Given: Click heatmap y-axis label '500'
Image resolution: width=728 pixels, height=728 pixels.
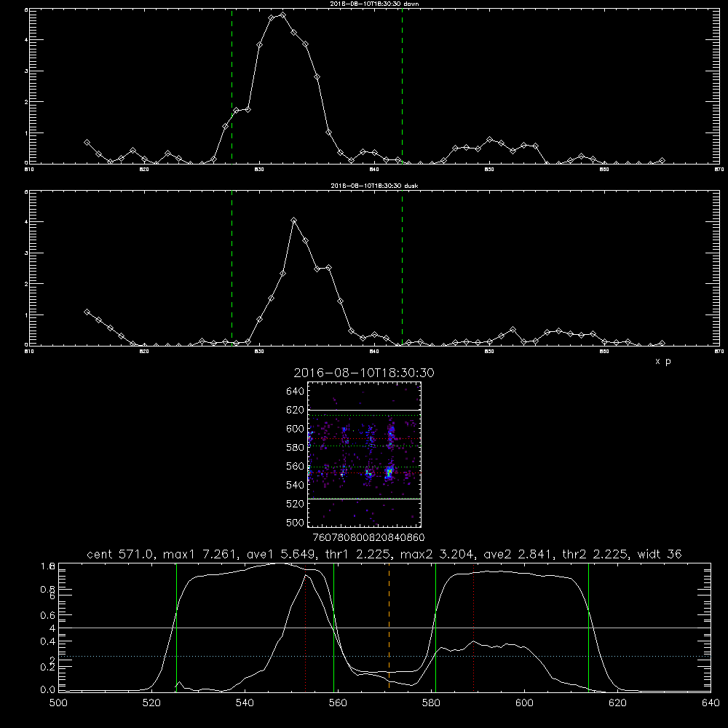Looking at the screenshot, I should pos(296,523).
